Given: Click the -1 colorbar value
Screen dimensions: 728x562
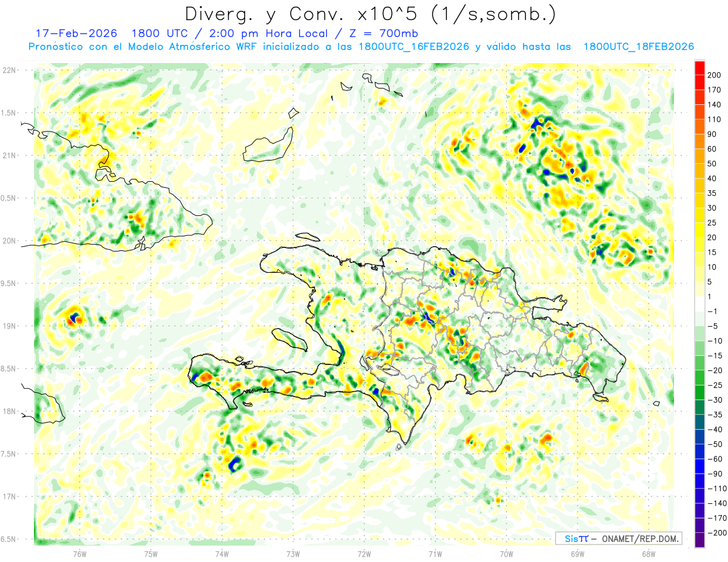Looking at the screenshot, I should [712, 312].
